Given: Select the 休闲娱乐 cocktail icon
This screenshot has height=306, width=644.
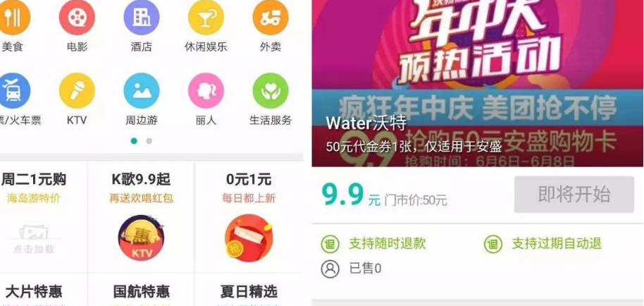Looking at the screenshot, I should pyautogui.click(x=206, y=17).
